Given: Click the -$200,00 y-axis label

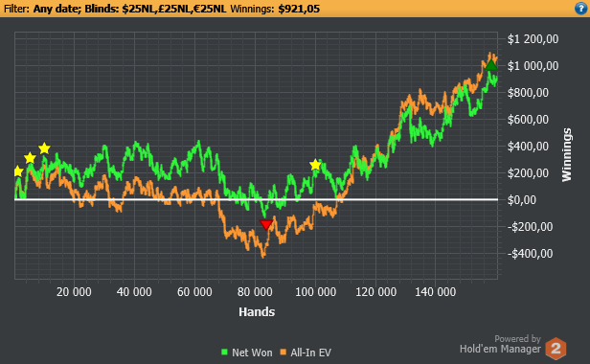Looking at the screenshot, I should [x=531, y=227].
